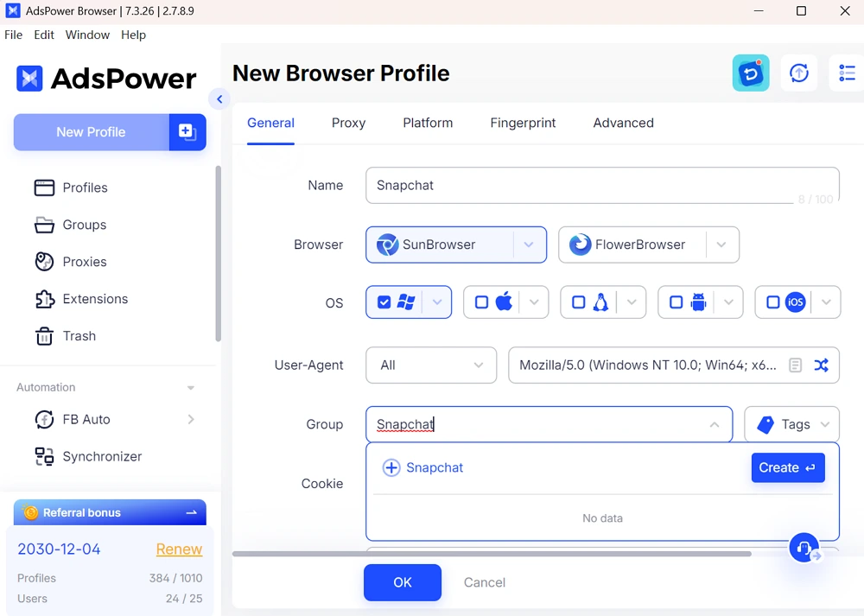This screenshot has width=864, height=616.
Task: Click the New Profile button
Action: (91, 132)
